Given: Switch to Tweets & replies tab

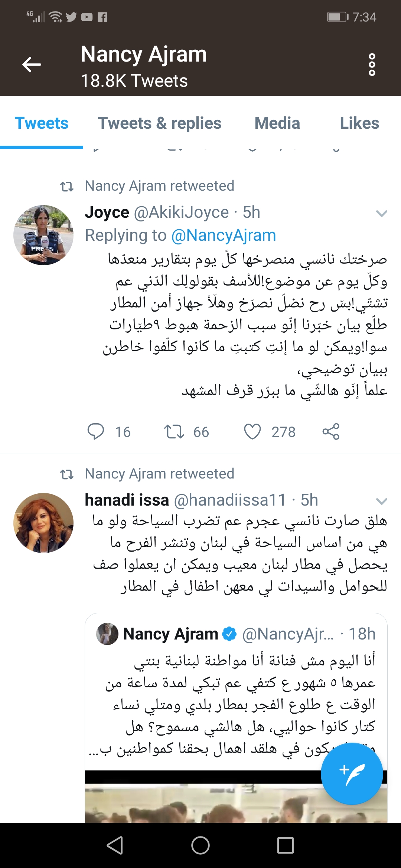Looking at the screenshot, I should point(160,123).
